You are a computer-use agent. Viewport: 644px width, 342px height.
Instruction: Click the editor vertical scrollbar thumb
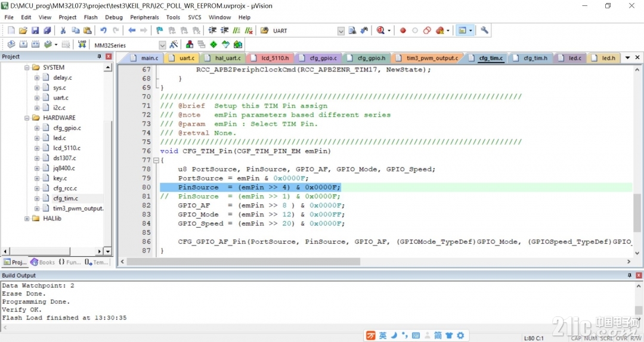(637, 213)
